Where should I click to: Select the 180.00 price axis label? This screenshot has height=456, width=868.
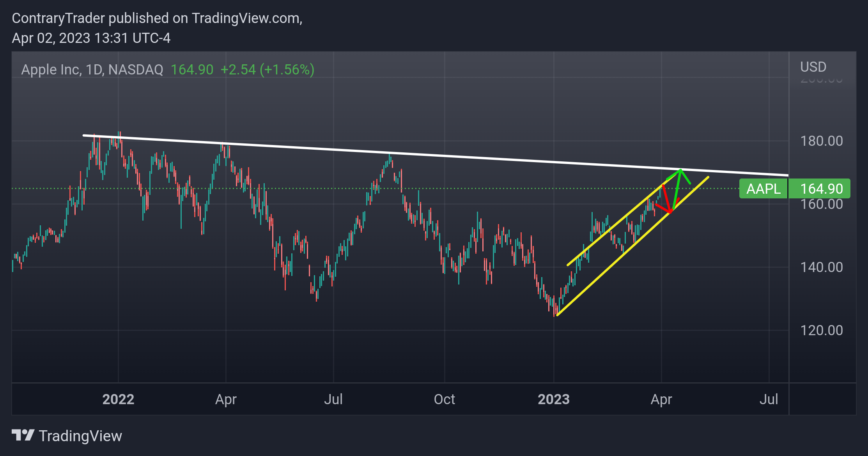point(821,141)
